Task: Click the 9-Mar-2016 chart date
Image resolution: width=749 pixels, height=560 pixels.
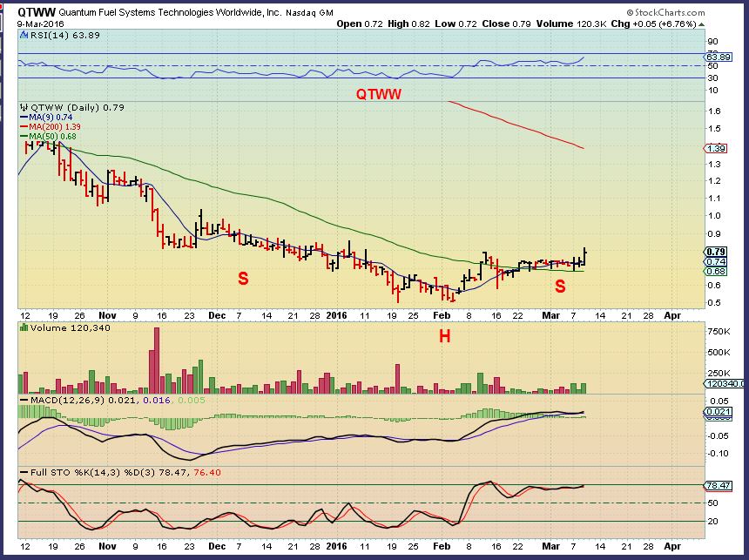Action: (41, 24)
